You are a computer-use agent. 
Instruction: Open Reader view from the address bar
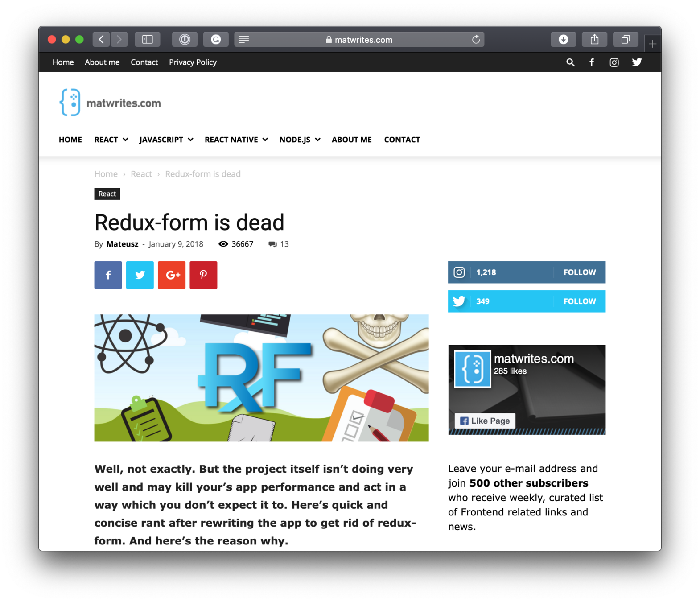click(x=244, y=40)
